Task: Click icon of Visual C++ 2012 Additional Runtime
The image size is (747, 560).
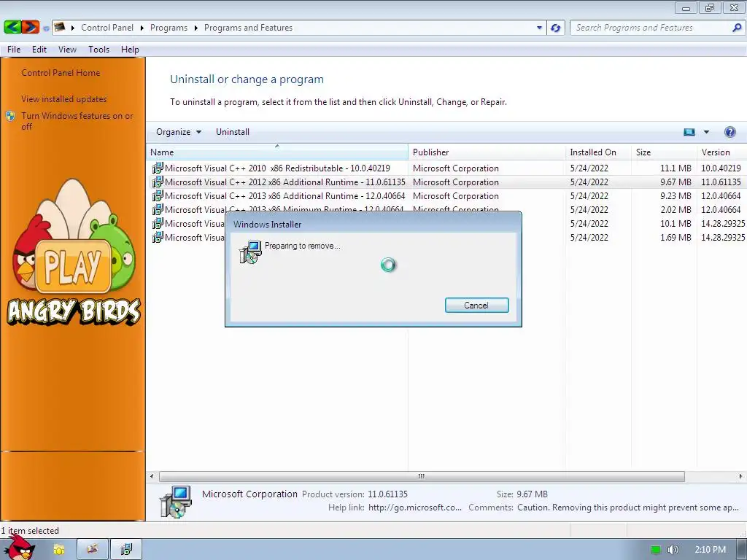Action: coord(158,182)
